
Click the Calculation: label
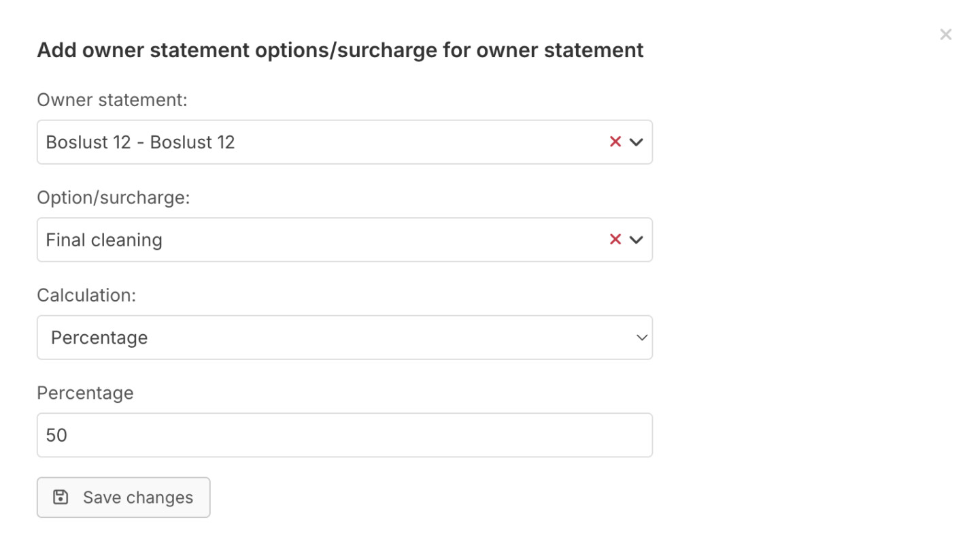click(86, 295)
